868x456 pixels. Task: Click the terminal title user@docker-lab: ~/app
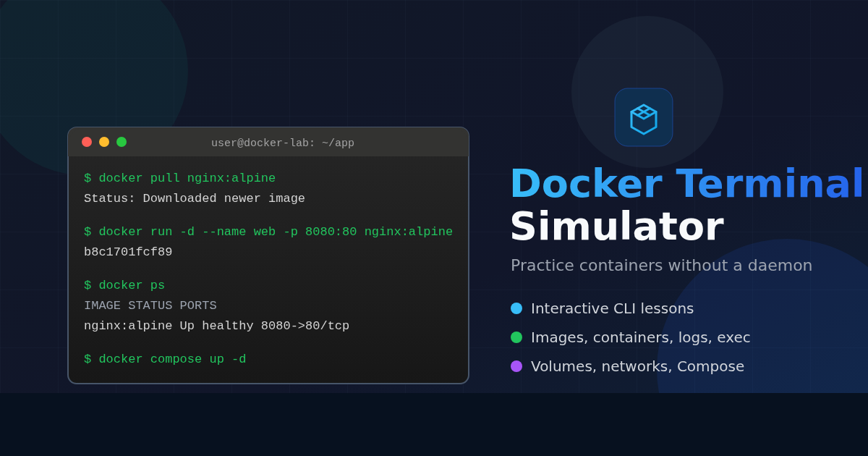pos(283,143)
